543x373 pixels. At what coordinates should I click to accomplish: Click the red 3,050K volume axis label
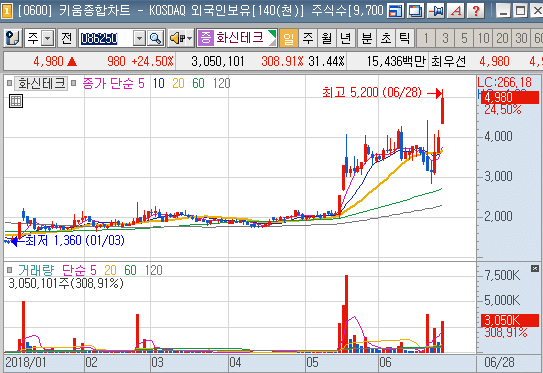pos(510,321)
